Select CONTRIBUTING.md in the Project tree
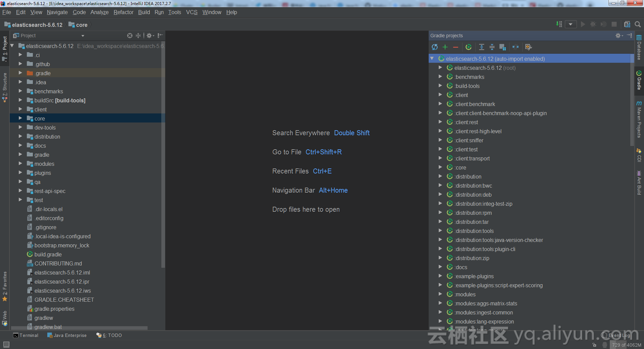644x349 pixels. pyautogui.click(x=58, y=263)
